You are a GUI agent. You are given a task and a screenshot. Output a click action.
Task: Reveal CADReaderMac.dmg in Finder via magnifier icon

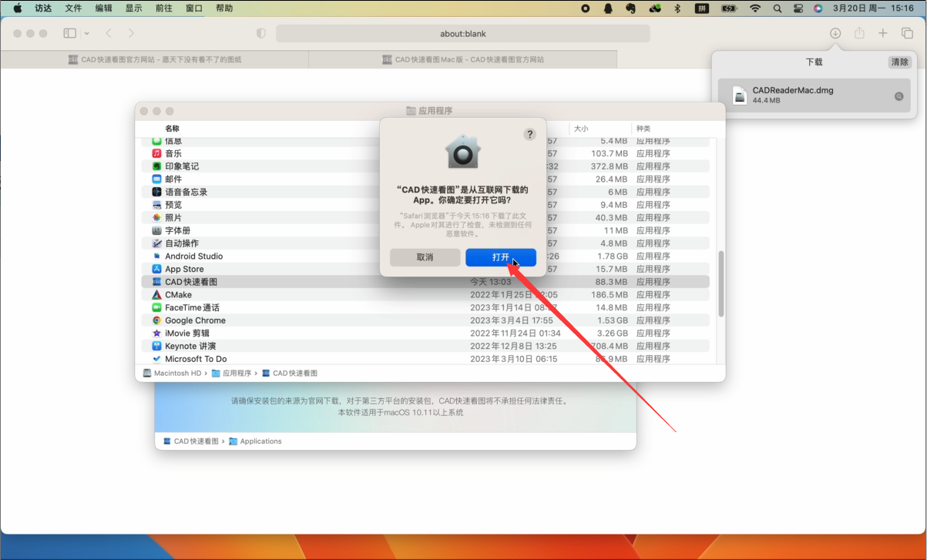click(x=898, y=96)
